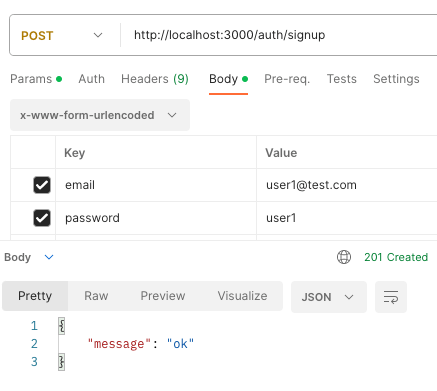This screenshot has width=437, height=391.
Task: Expand the x-www-form-urlencoded body type dropdown
Action: coord(100,115)
